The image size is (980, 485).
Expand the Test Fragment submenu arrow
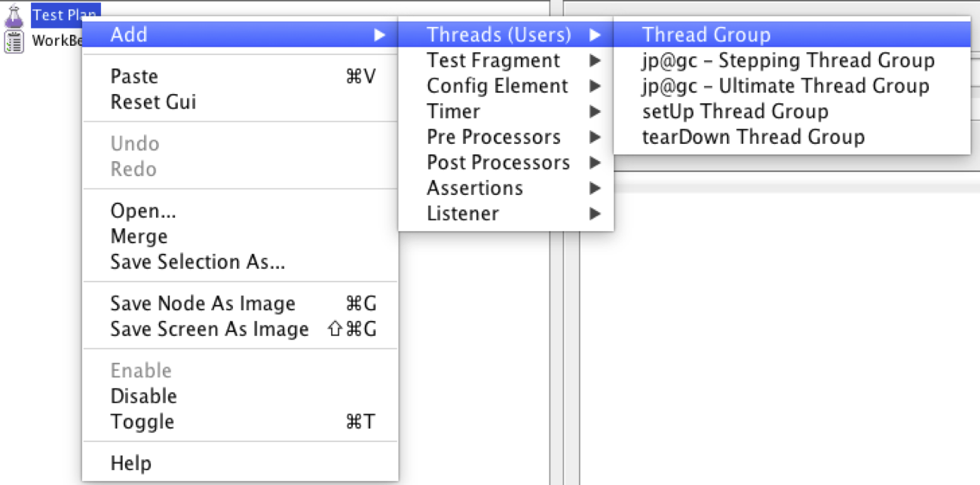596,61
